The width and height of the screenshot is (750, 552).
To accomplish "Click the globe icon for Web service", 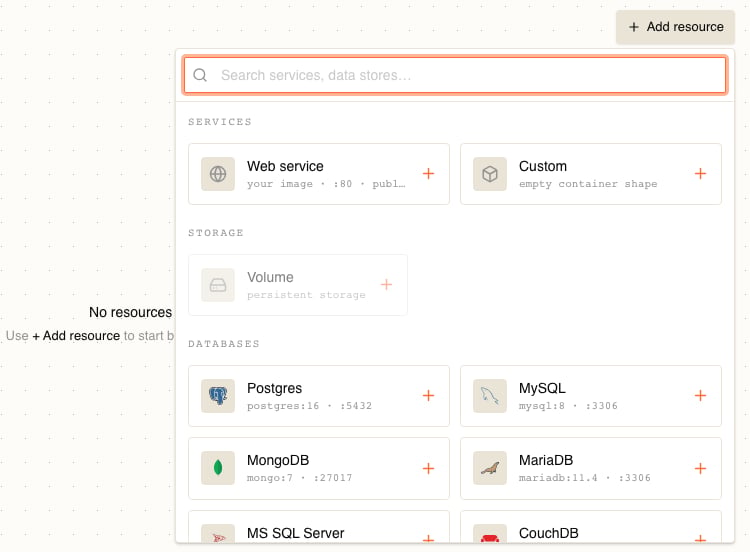I will 218,174.
